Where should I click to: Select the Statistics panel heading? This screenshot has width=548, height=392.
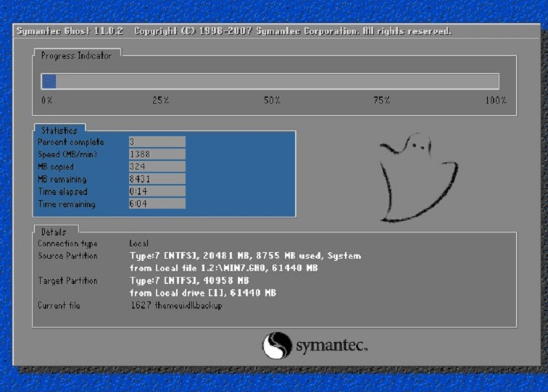(x=59, y=130)
